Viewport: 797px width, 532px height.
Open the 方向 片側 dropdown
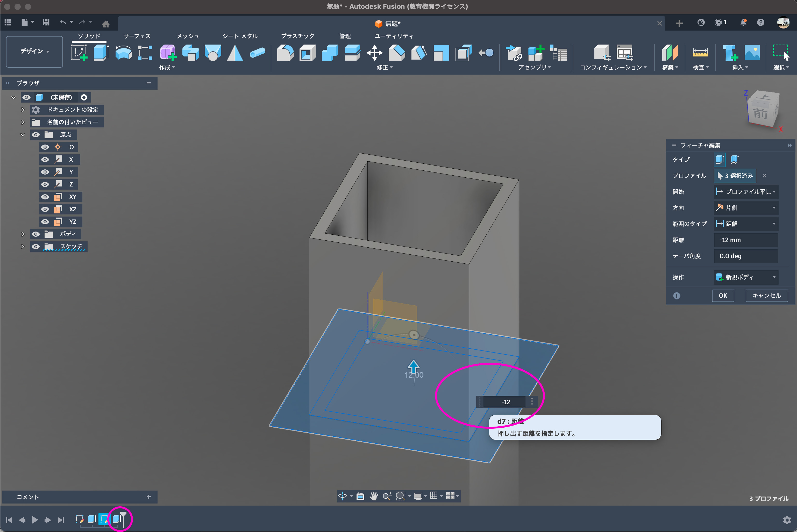pyautogui.click(x=746, y=208)
